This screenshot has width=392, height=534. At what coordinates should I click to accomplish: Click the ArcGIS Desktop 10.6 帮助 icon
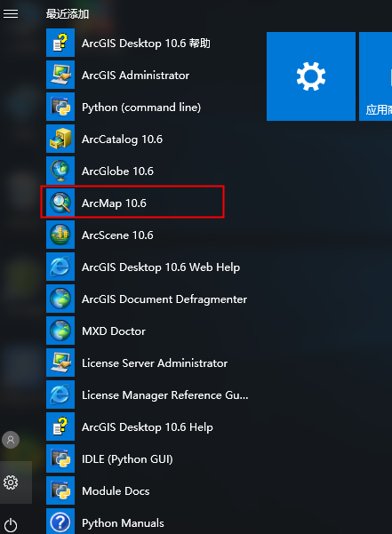[60, 43]
